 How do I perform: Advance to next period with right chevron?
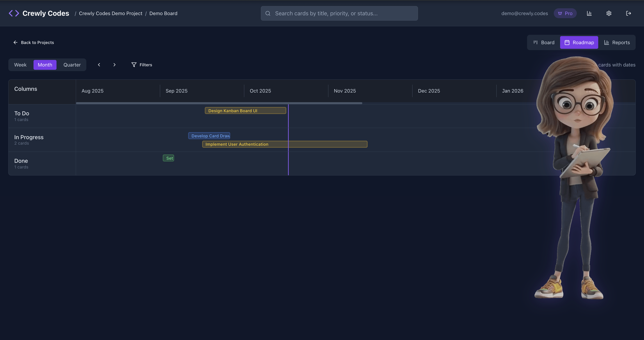coord(115,65)
